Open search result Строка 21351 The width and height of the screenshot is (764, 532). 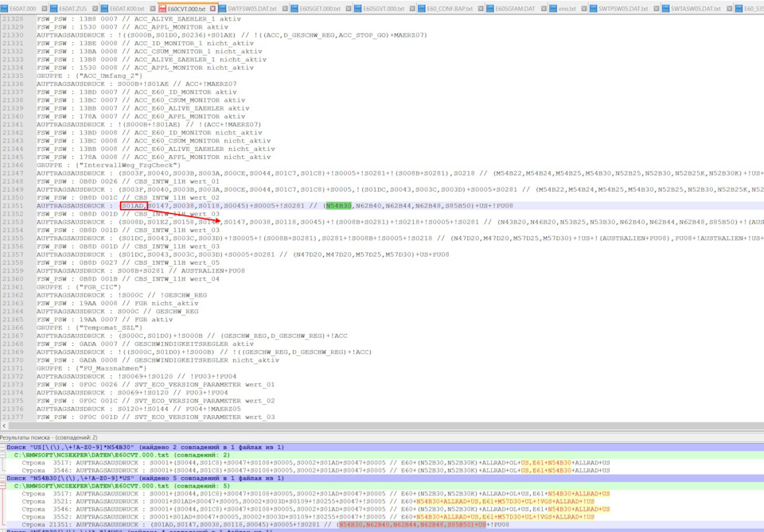265,525
